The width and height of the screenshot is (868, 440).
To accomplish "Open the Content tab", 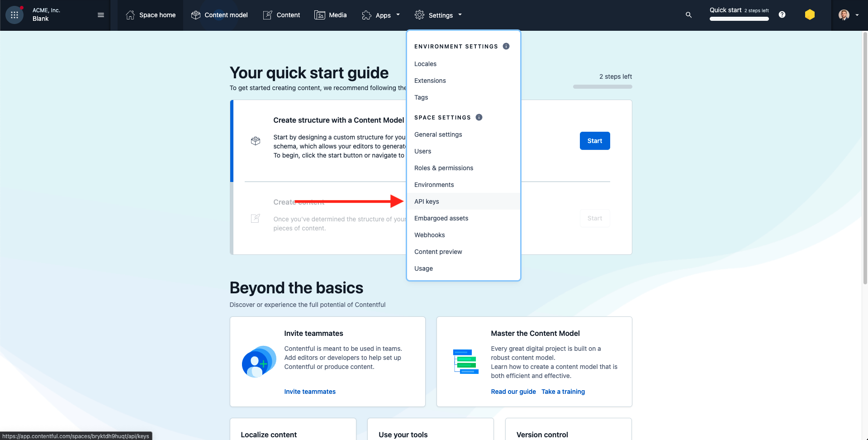I will (x=281, y=15).
